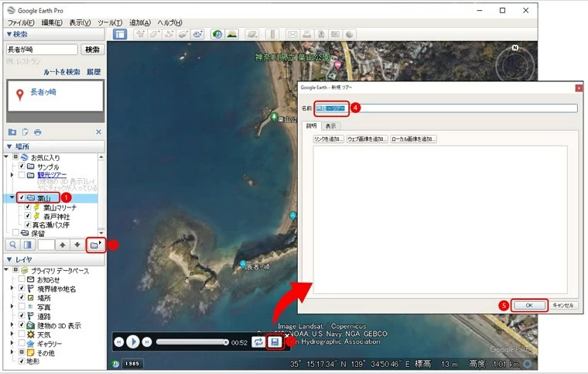Toggle the サンプル folder checkbox
This screenshot has height=374, width=588.
coord(22,166)
